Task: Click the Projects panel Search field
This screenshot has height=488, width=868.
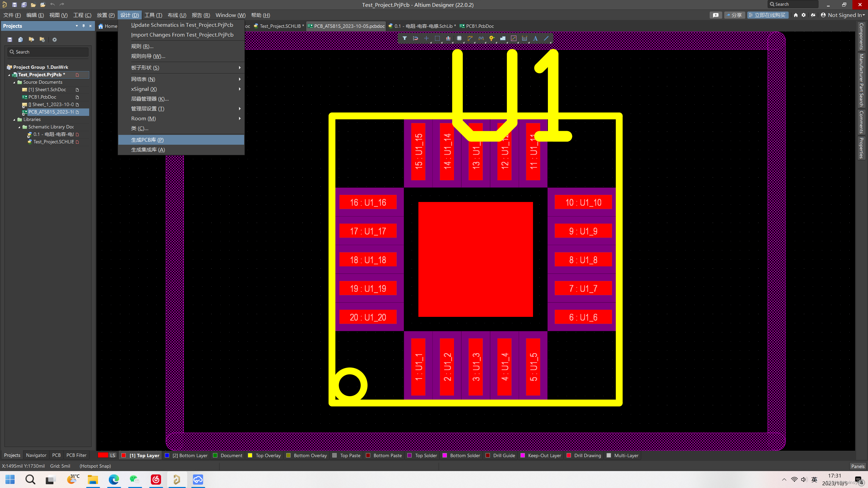Action: [x=48, y=52]
